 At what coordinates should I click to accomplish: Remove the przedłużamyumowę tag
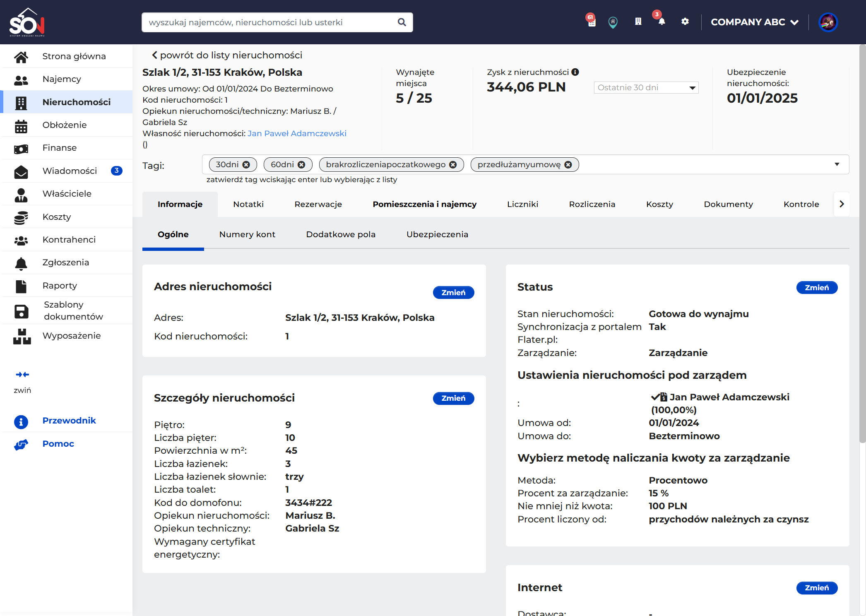(568, 165)
